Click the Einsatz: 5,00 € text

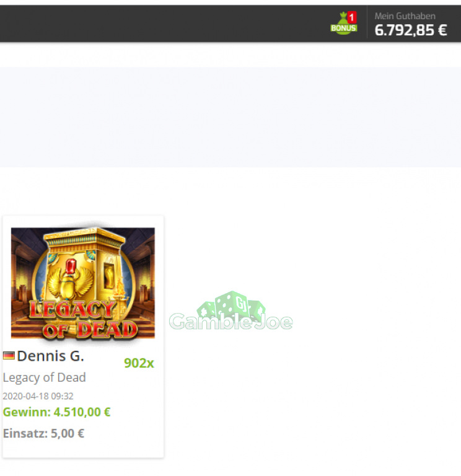click(44, 433)
